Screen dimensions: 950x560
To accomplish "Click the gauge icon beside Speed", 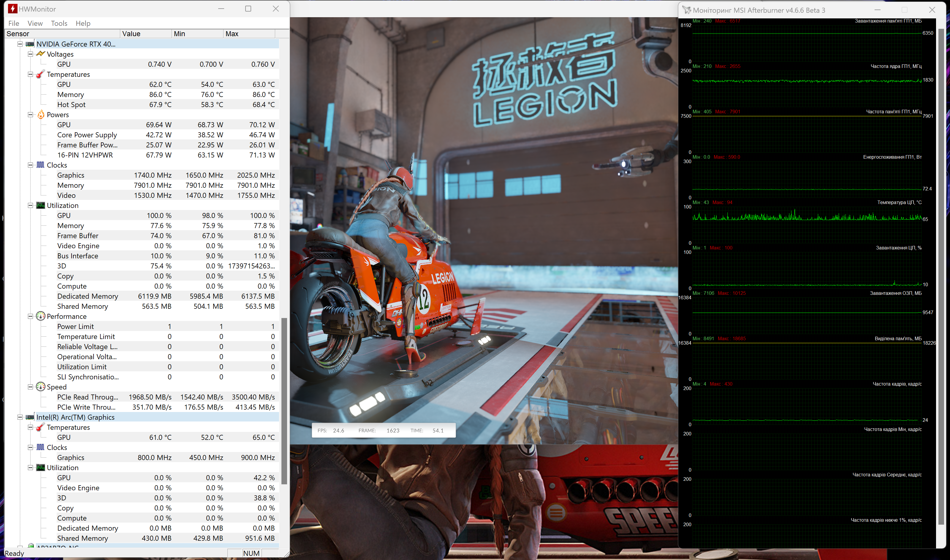I will click(41, 387).
